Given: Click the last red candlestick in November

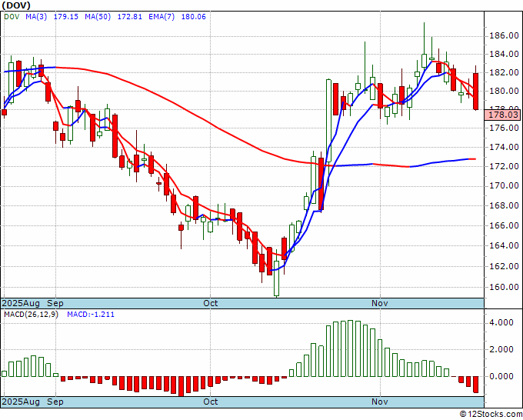Looking at the screenshot, I should [475, 92].
